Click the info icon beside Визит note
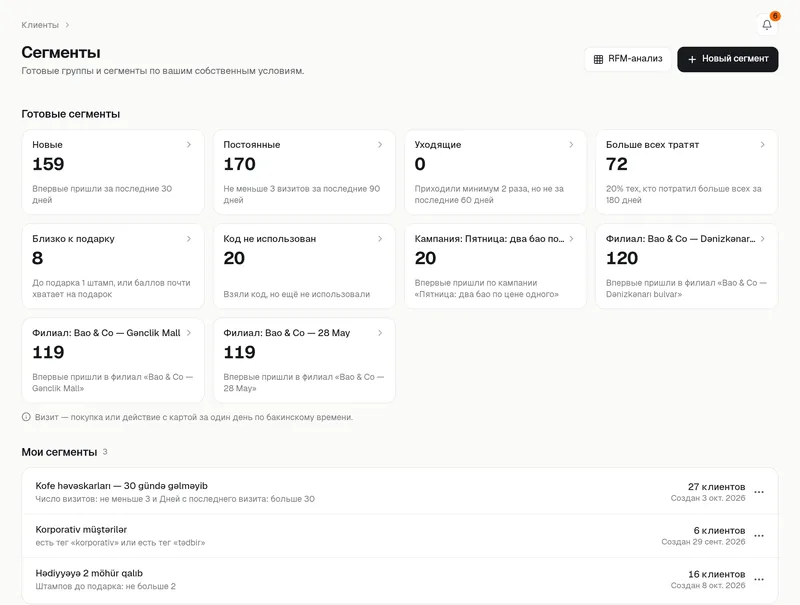 [x=26, y=417]
